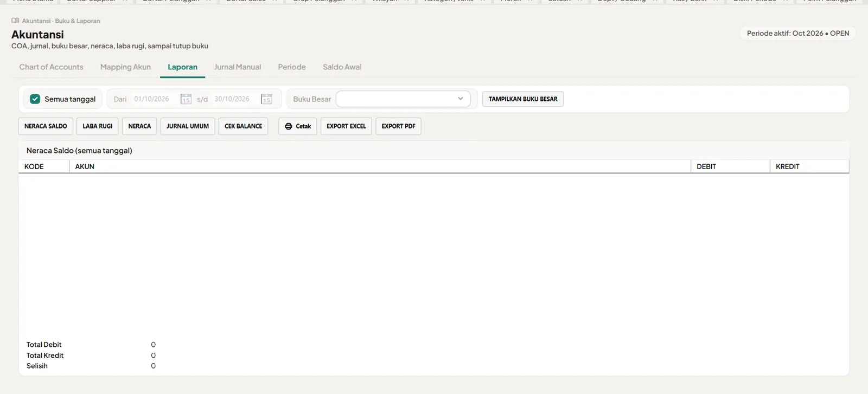Image resolution: width=868 pixels, height=394 pixels.
Task: Toggle the Semua tanggal checkbox
Action: [35, 99]
